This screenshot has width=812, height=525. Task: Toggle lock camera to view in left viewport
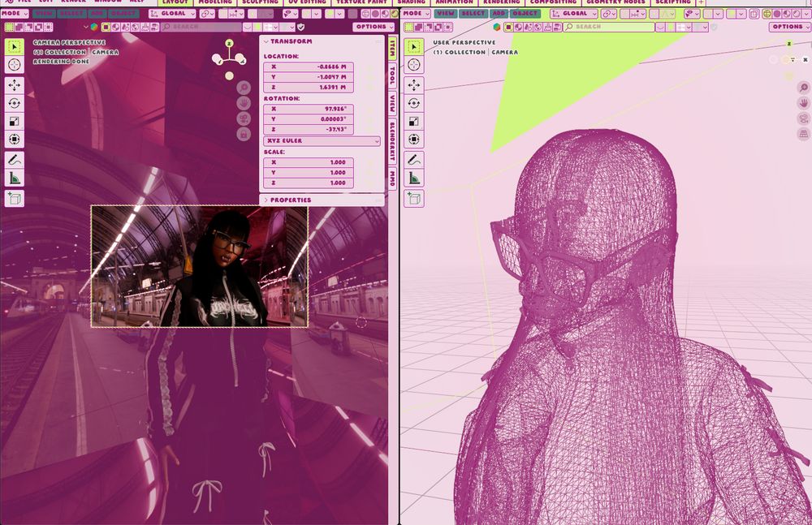(244, 134)
